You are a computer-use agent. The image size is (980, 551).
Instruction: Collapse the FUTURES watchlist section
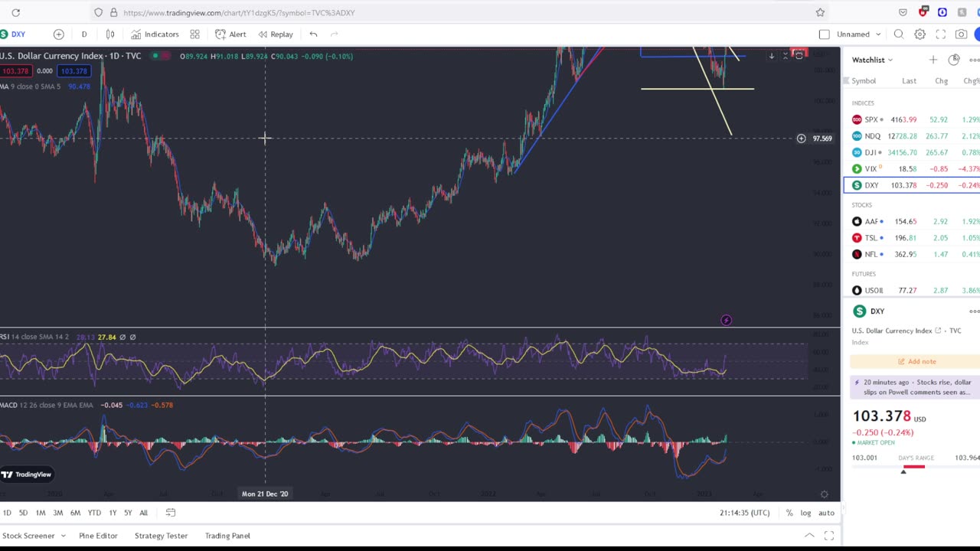pyautogui.click(x=864, y=274)
